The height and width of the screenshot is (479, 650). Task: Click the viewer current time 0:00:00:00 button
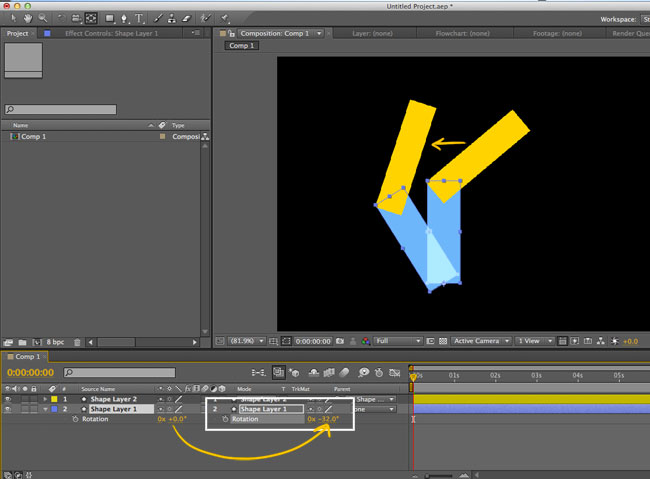tap(313, 341)
